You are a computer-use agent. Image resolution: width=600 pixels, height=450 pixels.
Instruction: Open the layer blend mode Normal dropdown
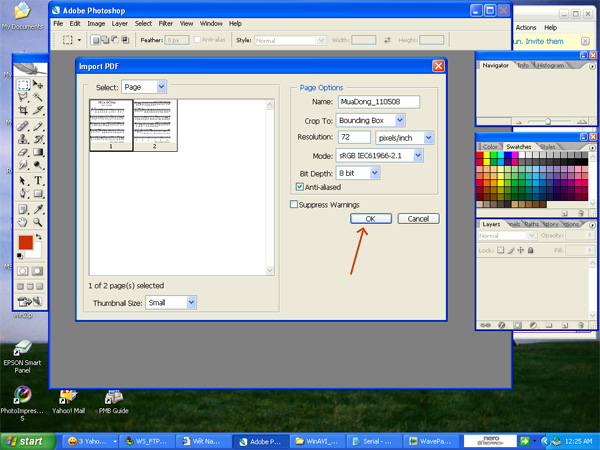tap(507, 236)
